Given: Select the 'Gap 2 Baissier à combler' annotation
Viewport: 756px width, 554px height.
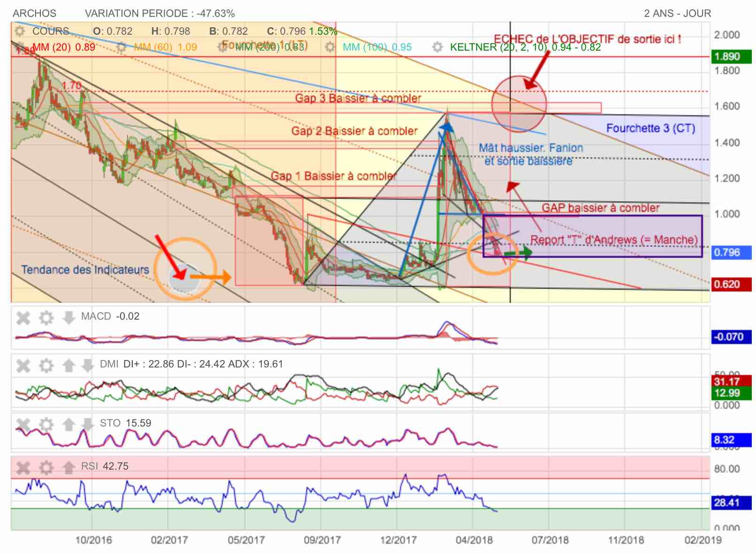Looking at the screenshot, I should pyautogui.click(x=354, y=131).
